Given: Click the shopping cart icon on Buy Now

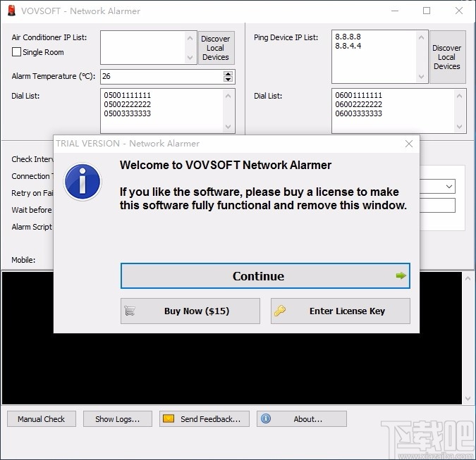Looking at the screenshot, I should [x=130, y=311].
